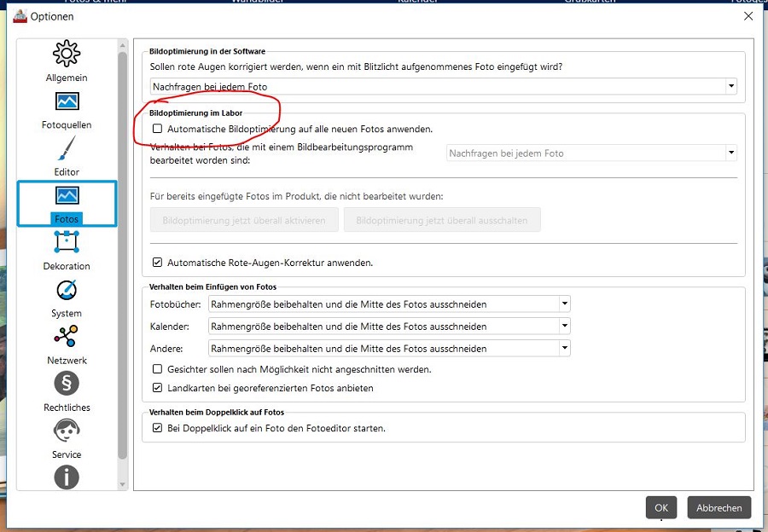Viewport: 768px width, 532px height.
Task: Select the Fotoquellen picture icon
Action: 67,102
